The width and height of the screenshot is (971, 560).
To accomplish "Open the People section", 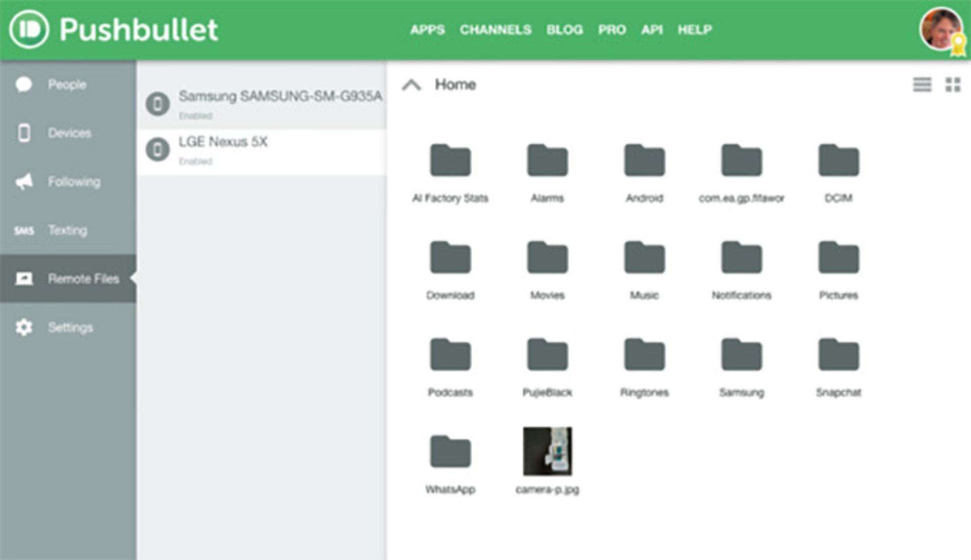I will point(66,84).
